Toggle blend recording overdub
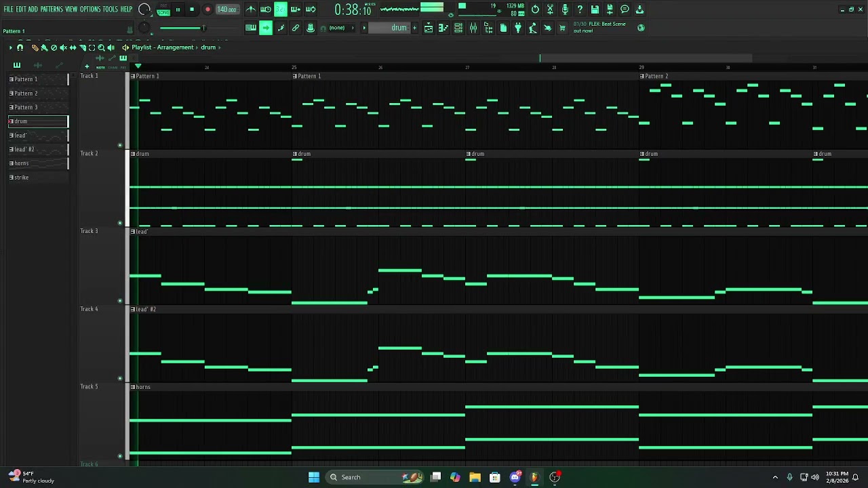Viewport: 868px width, 488px height. pos(296,9)
